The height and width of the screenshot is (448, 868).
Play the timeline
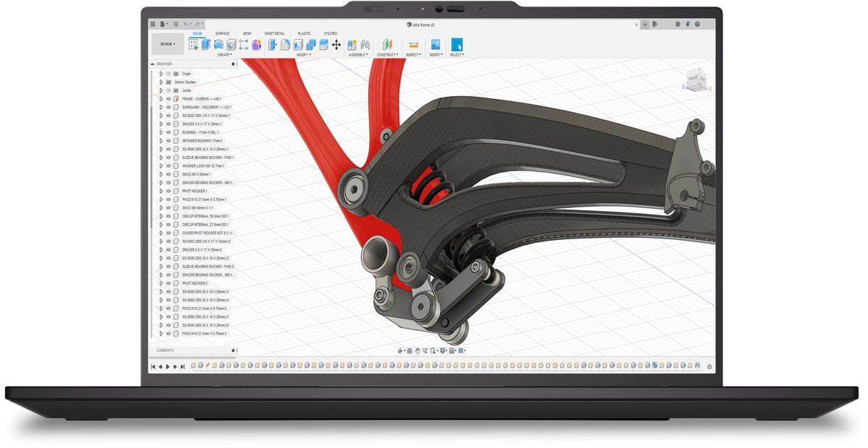[x=169, y=367]
